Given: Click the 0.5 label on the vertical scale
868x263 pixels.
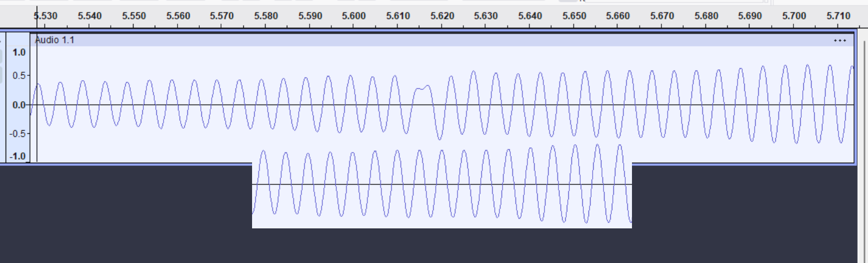Looking at the screenshot, I should (19, 76).
